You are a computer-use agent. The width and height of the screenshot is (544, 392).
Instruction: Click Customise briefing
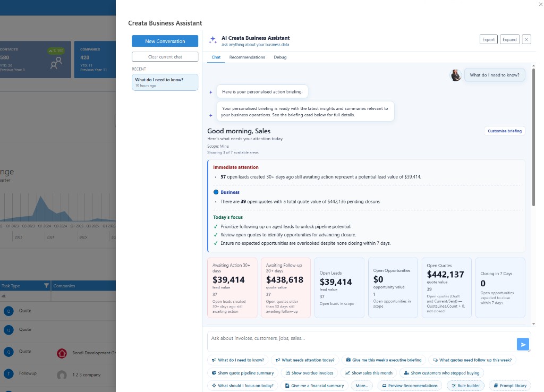[x=505, y=131]
